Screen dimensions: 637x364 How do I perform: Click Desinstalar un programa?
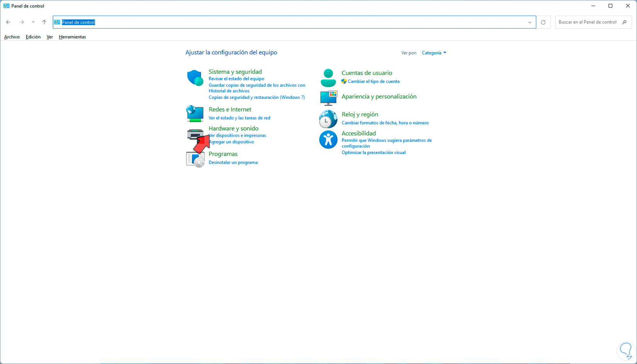(x=233, y=163)
